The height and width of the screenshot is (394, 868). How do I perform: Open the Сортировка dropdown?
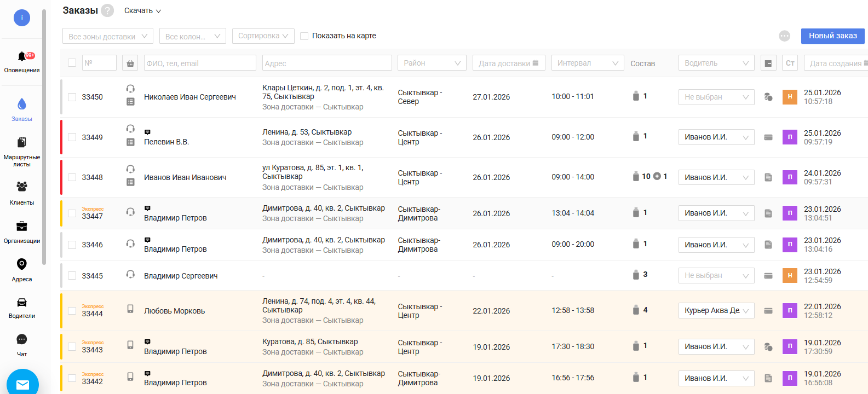(263, 36)
